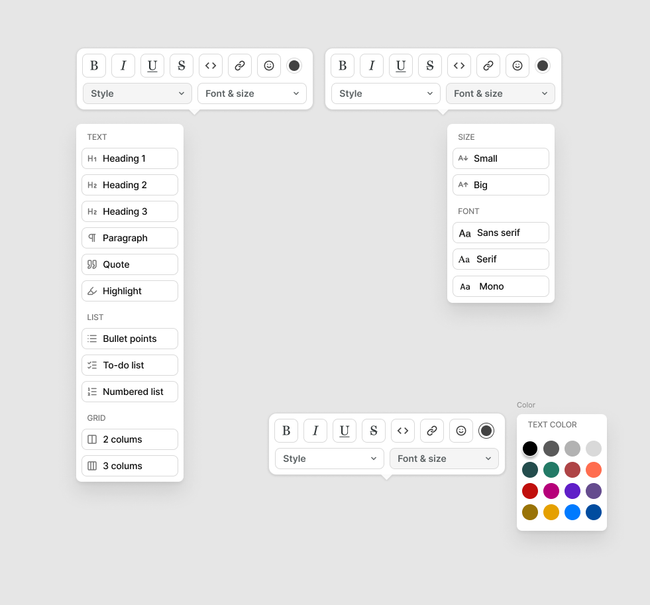Select Heading 2 from the Text style list
The height and width of the screenshot is (605, 650).
tap(130, 185)
